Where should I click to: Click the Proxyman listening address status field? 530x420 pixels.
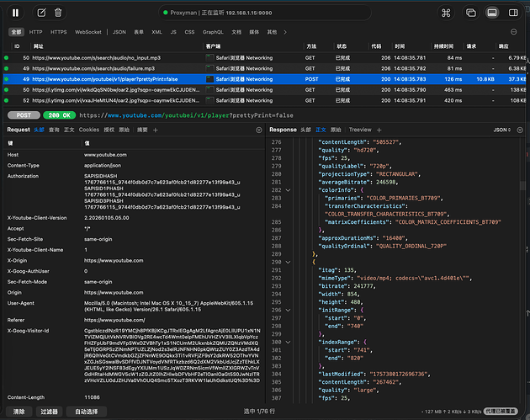[x=265, y=13]
